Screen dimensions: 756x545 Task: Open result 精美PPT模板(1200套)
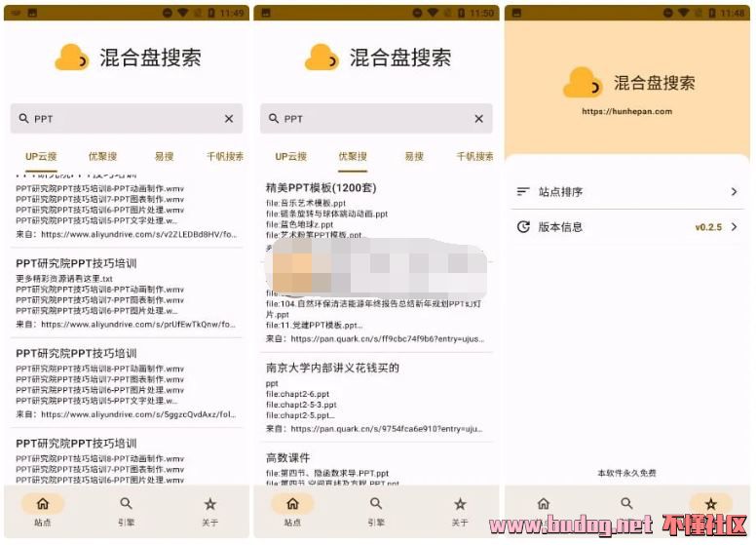tap(321, 187)
